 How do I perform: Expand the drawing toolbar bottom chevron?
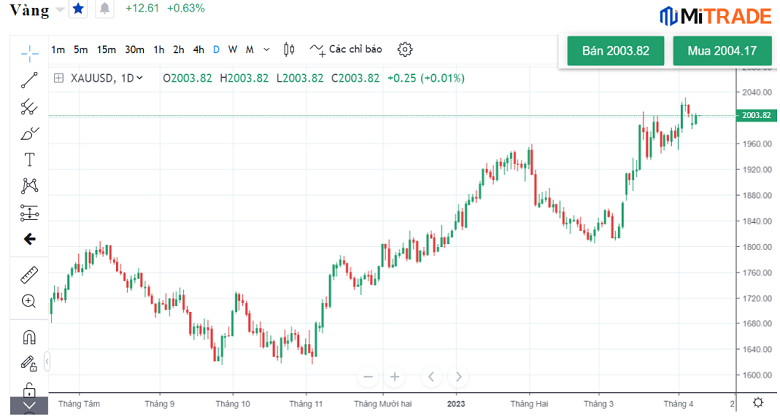pos(29,406)
